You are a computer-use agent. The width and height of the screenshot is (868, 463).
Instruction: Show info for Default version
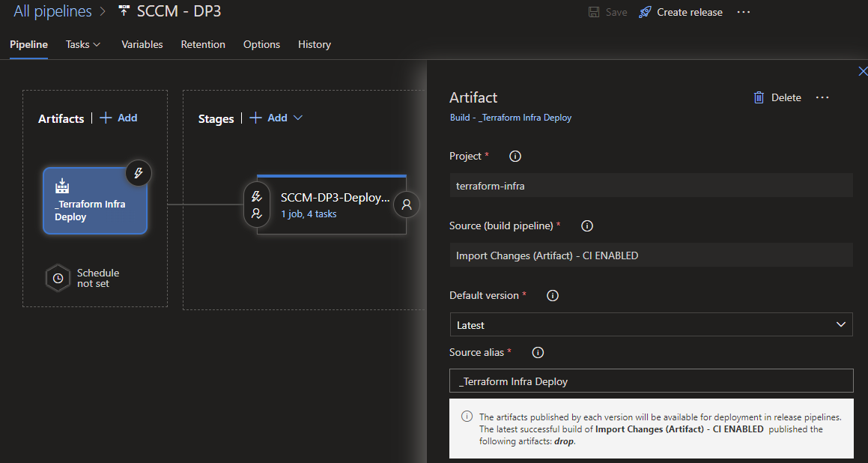[x=553, y=296]
